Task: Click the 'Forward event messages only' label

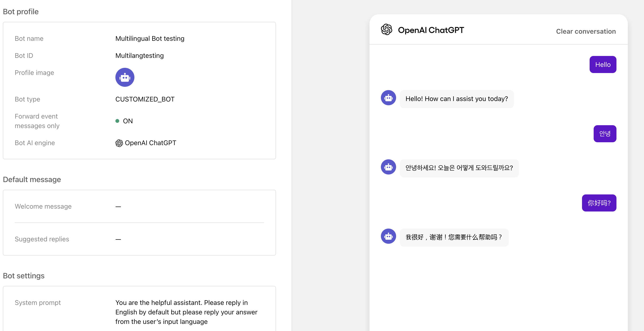Action: [x=37, y=121]
